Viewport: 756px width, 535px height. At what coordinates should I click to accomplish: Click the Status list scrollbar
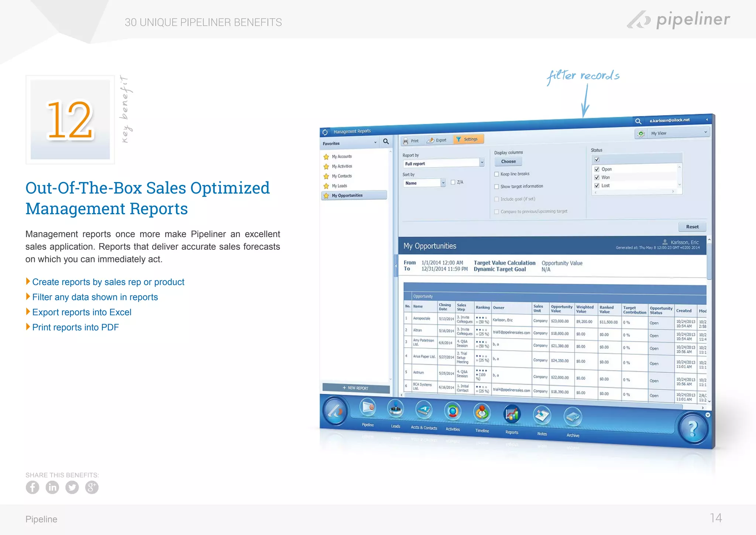point(679,177)
